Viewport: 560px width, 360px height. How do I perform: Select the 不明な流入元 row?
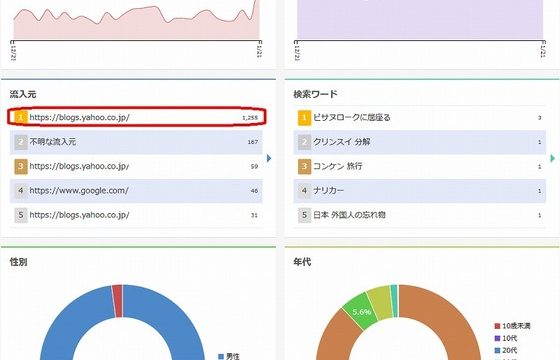click(136, 142)
